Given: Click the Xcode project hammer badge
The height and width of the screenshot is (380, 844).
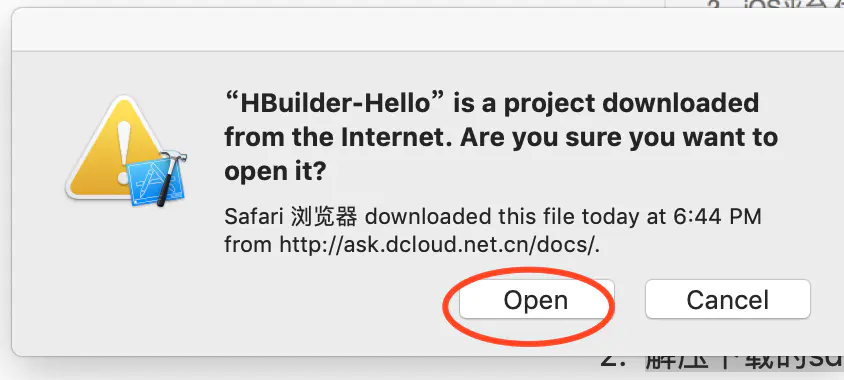Looking at the screenshot, I should point(156,179).
